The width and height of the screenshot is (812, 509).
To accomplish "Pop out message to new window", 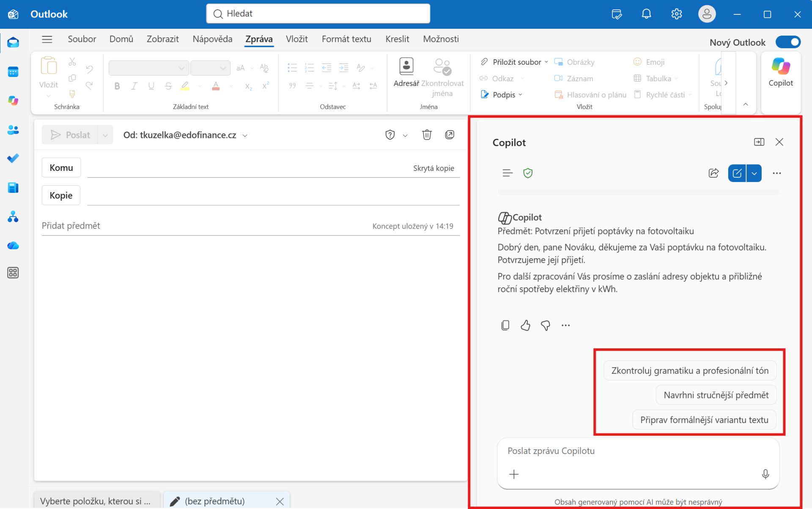I will (x=450, y=135).
